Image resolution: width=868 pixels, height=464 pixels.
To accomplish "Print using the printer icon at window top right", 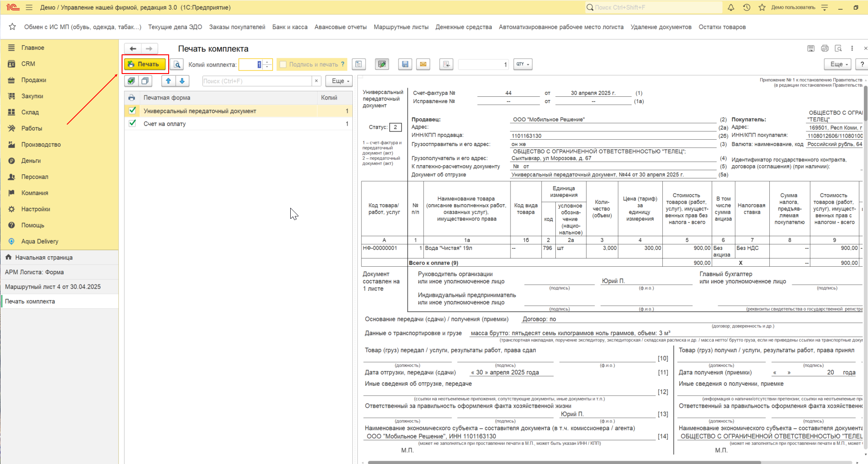I will (x=825, y=48).
